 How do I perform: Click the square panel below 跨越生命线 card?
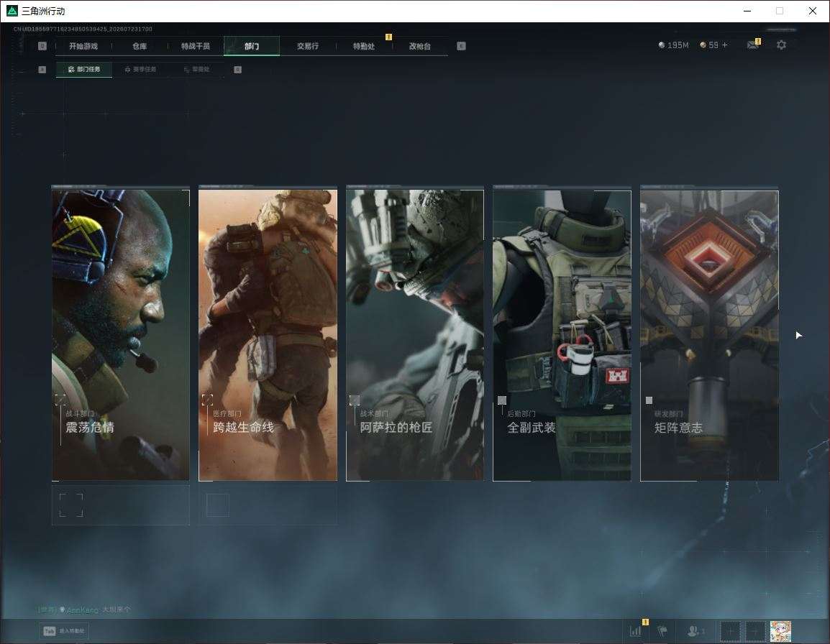coord(268,505)
